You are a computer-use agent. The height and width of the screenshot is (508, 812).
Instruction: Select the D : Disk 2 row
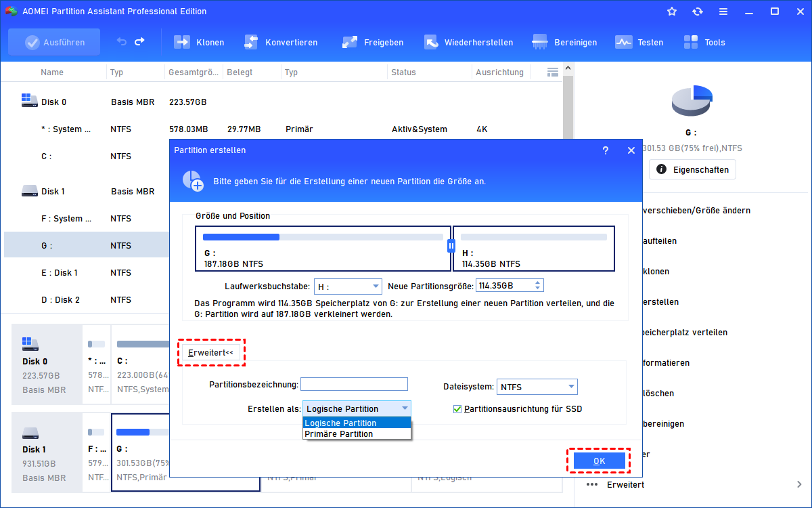click(87, 300)
